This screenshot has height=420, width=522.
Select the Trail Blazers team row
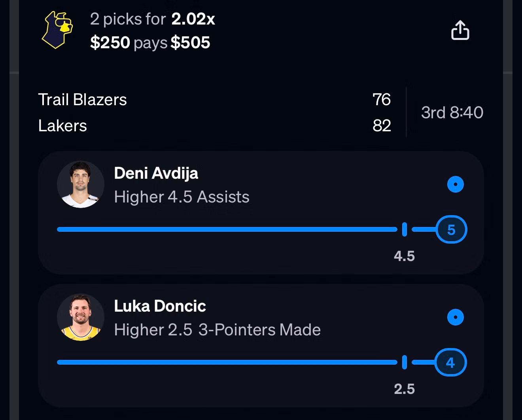click(214, 100)
